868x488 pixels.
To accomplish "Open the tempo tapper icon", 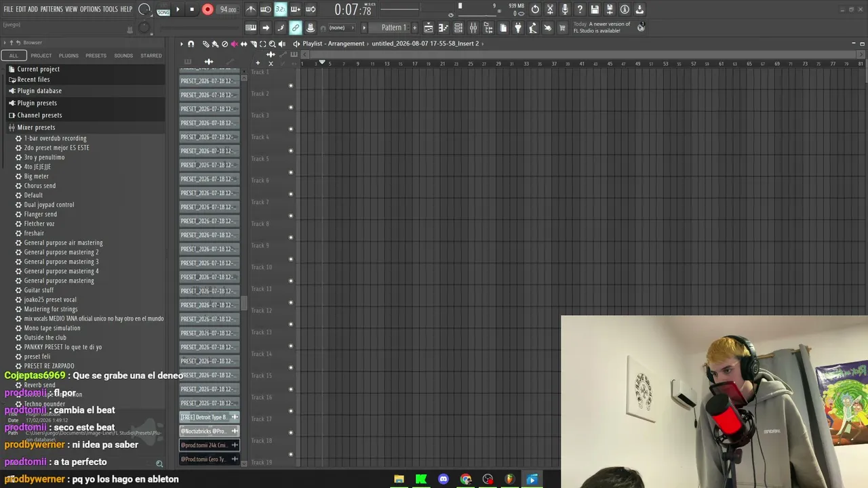I will 533,28.
